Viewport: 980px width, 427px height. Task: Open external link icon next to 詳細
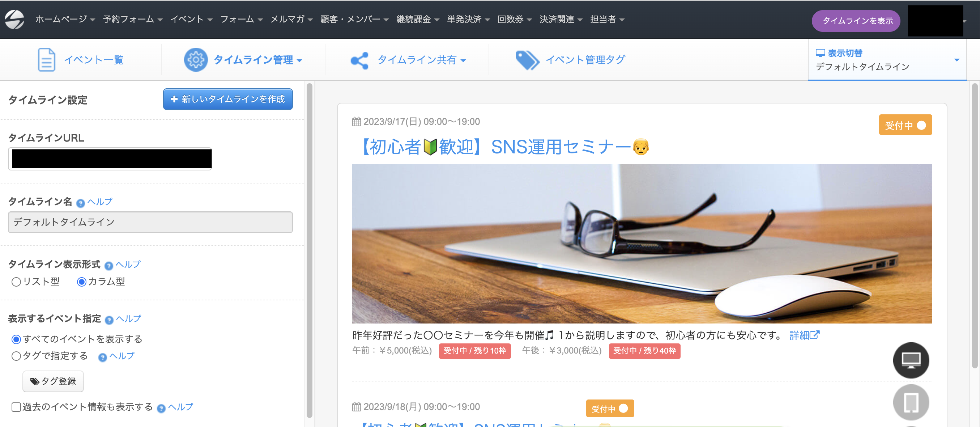(x=814, y=335)
